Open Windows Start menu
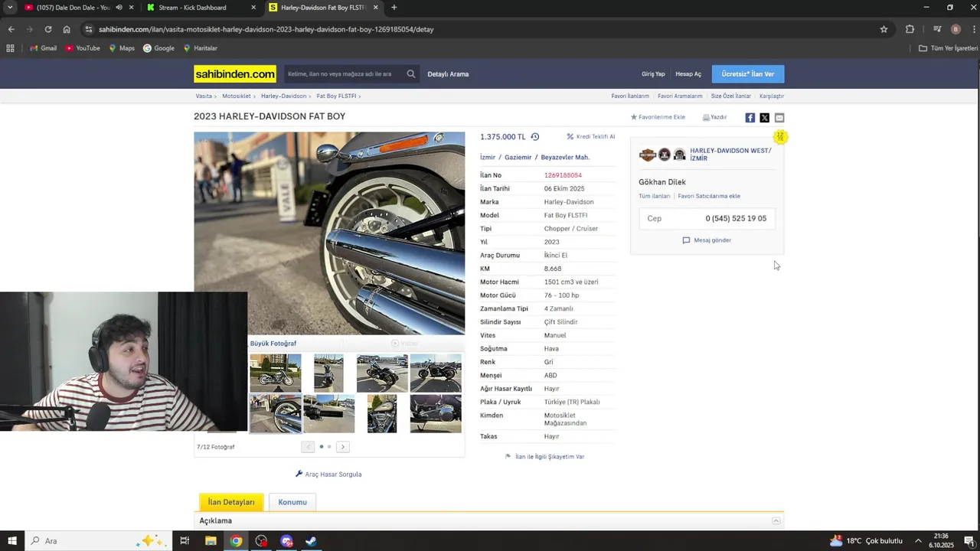The height and width of the screenshot is (551, 980). [x=12, y=541]
